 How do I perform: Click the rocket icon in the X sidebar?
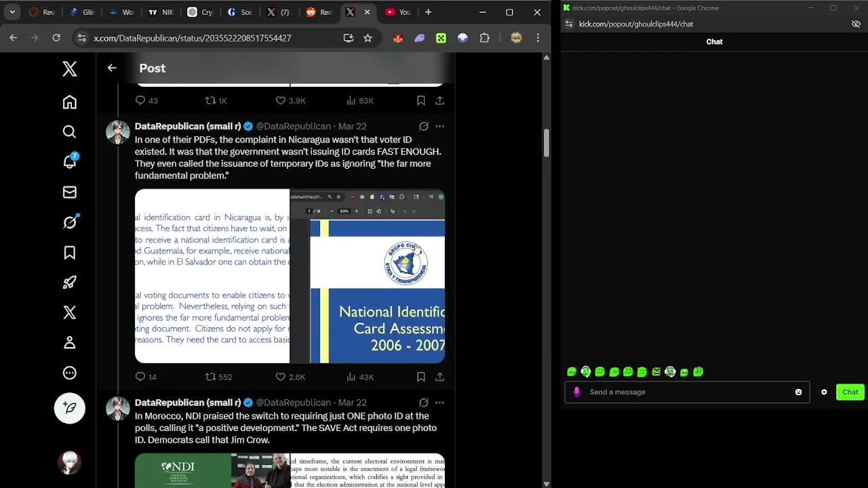(69, 283)
